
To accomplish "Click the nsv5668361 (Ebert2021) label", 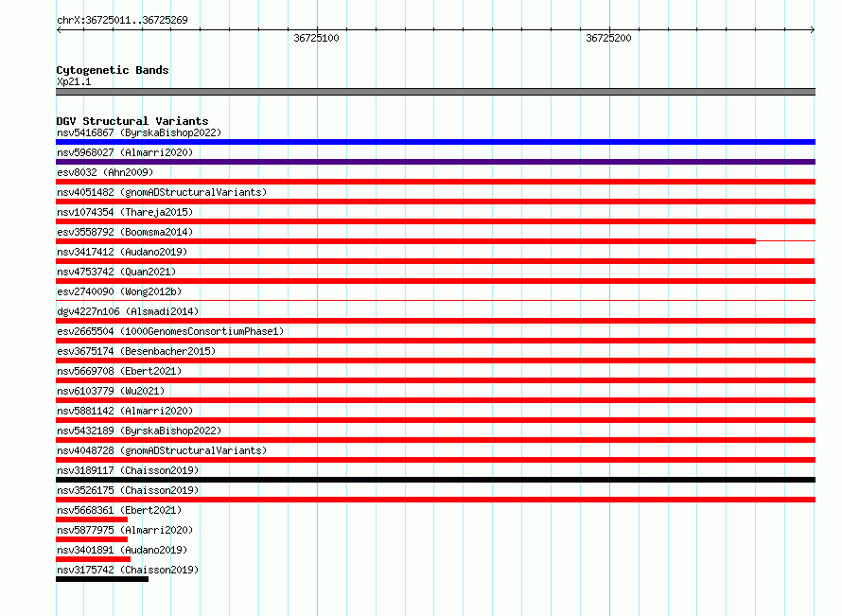I will pos(119,510).
